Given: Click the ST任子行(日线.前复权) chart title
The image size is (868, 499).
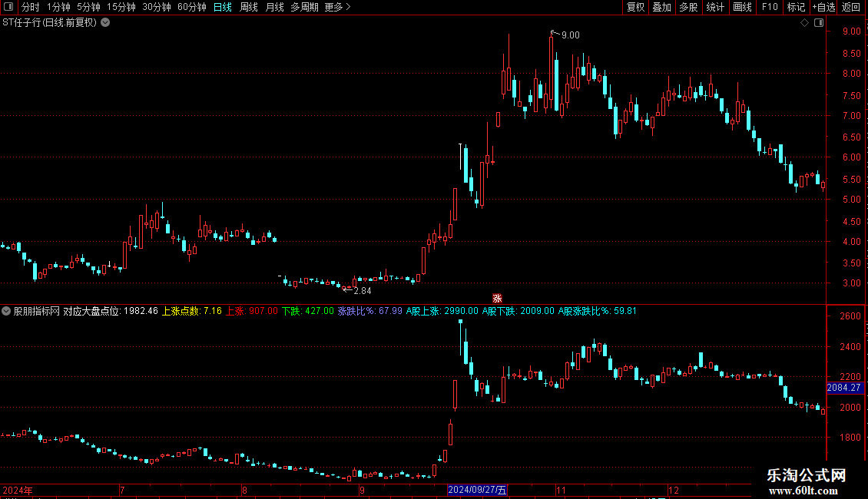Looking at the screenshot, I should click(x=50, y=23).
